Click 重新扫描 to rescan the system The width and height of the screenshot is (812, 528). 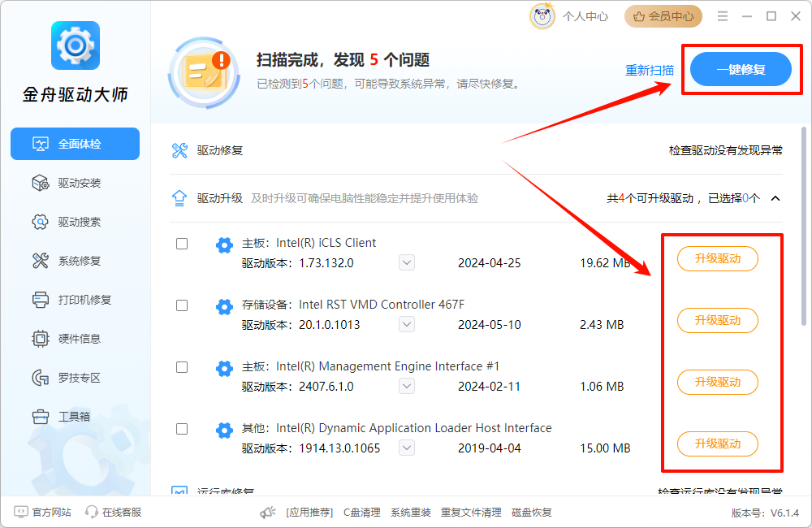coord(649,71)
